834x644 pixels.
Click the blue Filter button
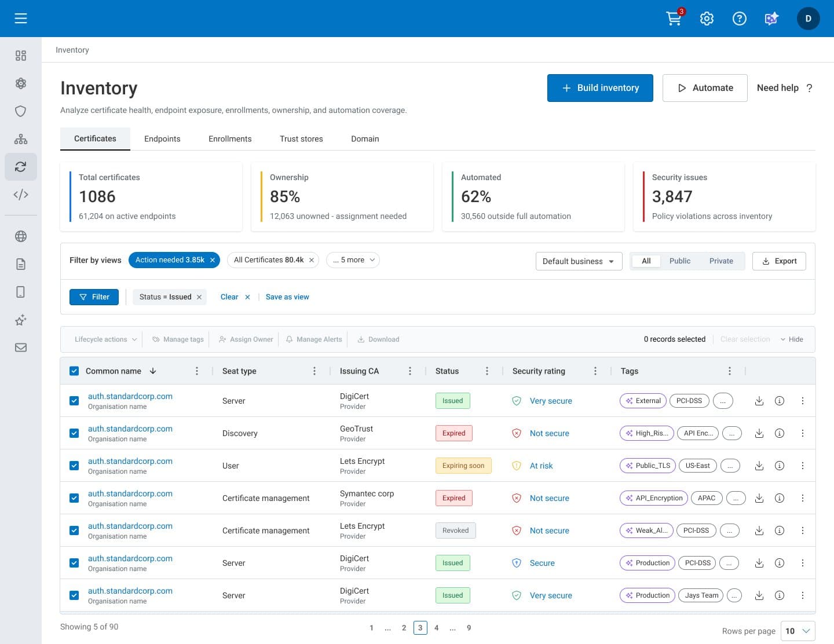pyautogui.click(x=94, y=297)
